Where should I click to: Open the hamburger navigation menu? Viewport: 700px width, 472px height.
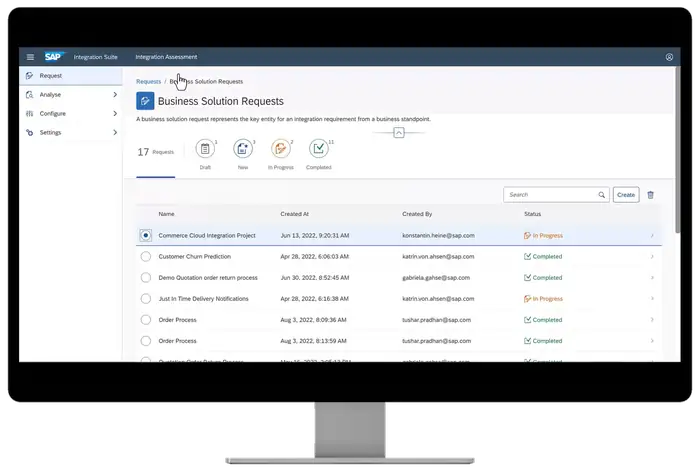coord(30,57)
